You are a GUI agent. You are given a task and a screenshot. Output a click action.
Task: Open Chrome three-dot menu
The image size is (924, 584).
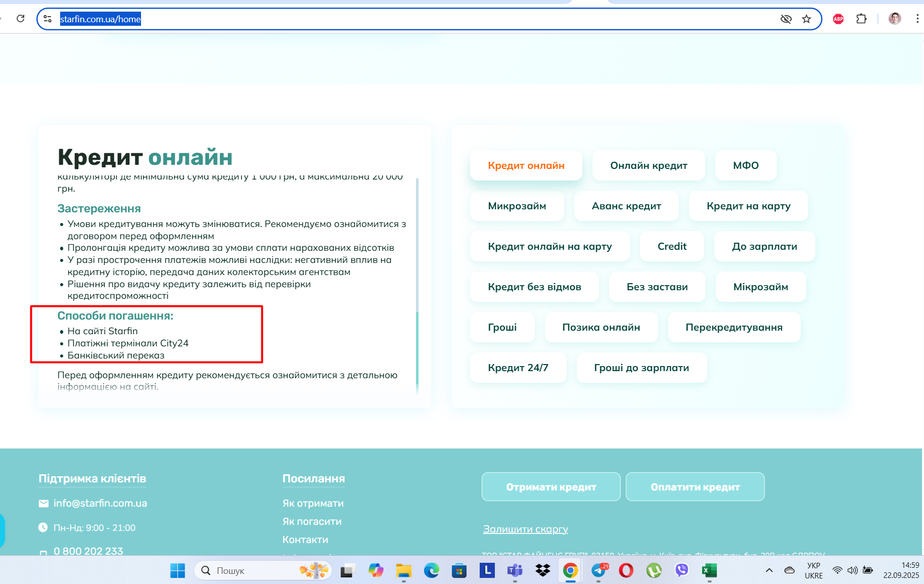(917, 19)
